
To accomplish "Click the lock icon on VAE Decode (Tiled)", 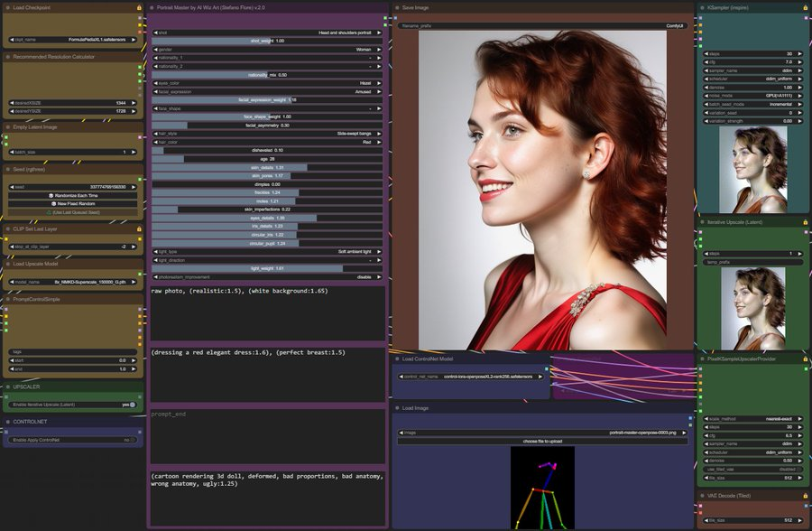I will coord(806,496).
